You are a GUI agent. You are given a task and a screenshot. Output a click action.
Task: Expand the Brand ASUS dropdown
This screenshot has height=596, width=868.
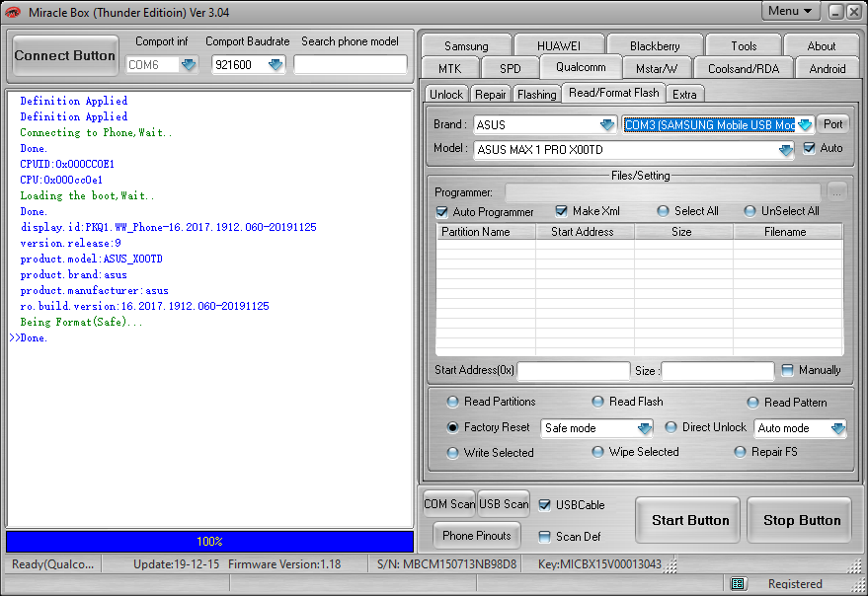click(x=607, y=124)
